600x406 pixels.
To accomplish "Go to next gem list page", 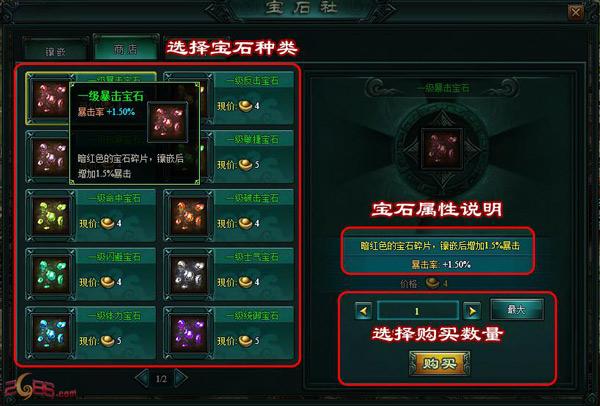I will (181, 378).
